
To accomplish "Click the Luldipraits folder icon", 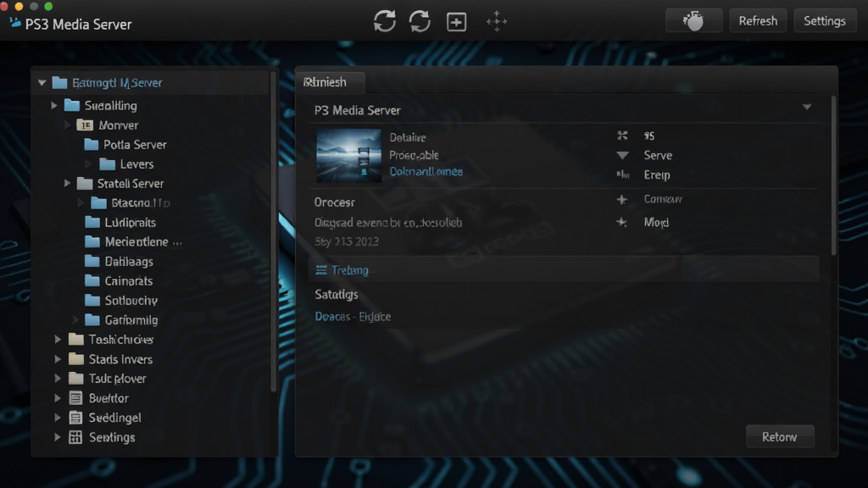I will coord(92,223).
